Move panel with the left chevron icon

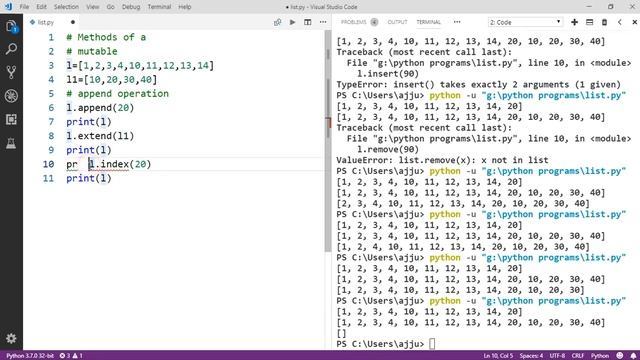click(620, 22)
